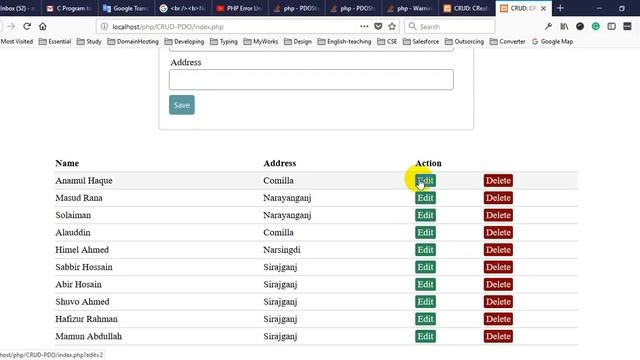The height and width of the screenshot is (360, 640).
Task: Open the Developing bookmarks folder
Action: coord(184,42)
